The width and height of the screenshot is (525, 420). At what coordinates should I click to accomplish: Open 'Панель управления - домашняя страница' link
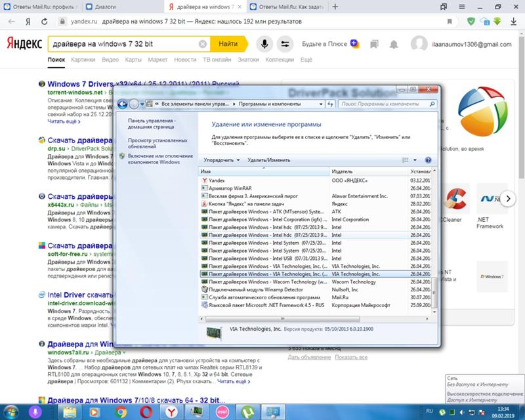[x=152, y=123]
